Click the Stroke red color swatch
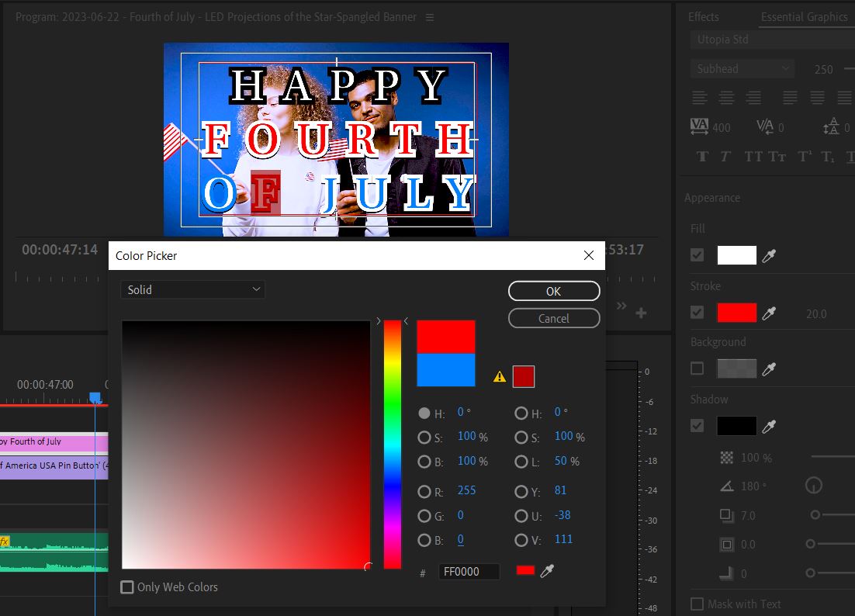This screenshot has height=616, width=855. pyautogui.click(x=736, y=313)
